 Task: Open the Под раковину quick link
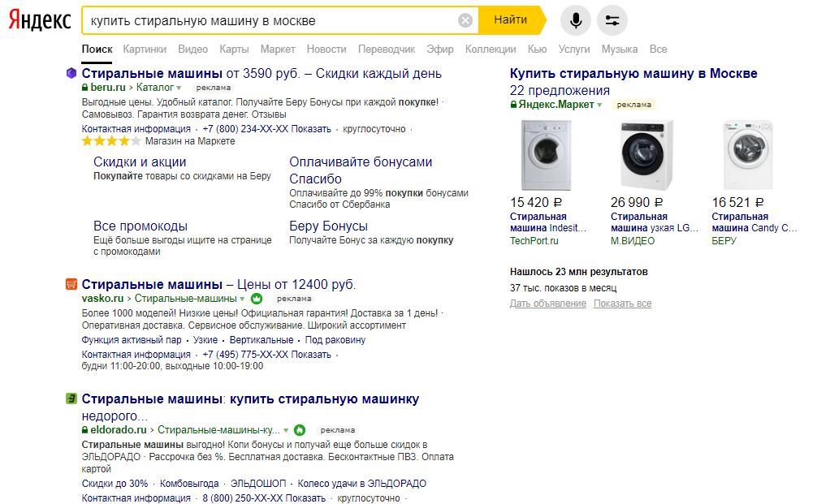click(x=335, y=340)
